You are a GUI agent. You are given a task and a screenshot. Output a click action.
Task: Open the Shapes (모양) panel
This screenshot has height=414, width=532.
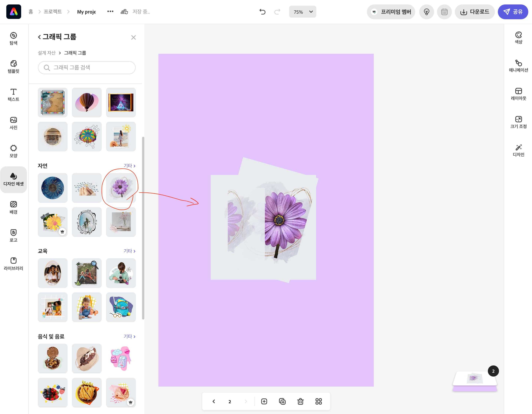[13, 151]
